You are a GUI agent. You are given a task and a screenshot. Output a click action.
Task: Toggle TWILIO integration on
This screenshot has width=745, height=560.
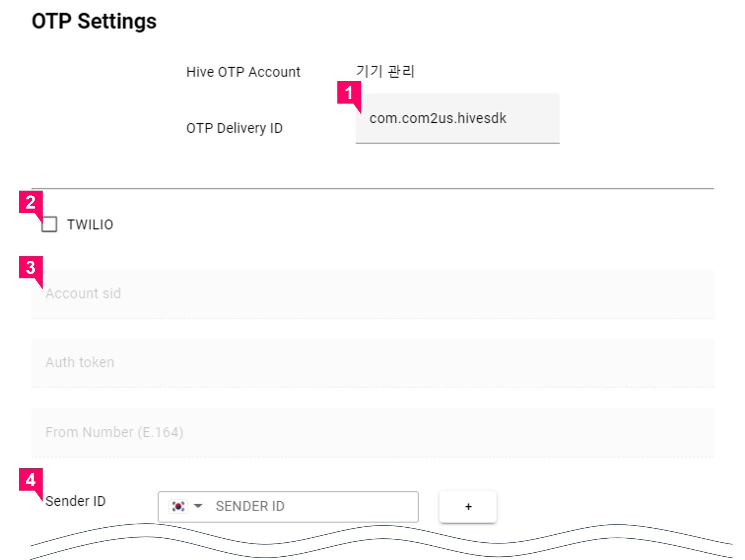click(x=49, y=224)
